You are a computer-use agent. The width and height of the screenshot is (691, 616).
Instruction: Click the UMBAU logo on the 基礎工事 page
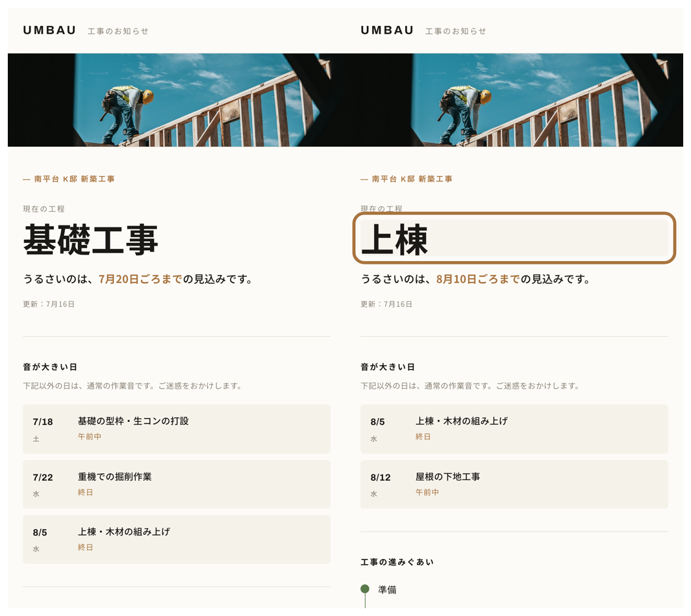pyautogui.click(x=49, y=30)
